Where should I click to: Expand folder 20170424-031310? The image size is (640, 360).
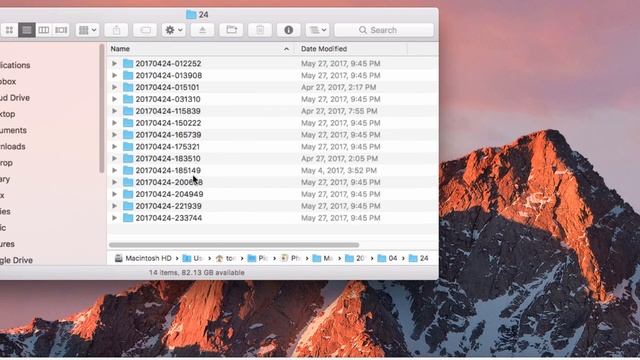click(115, 99)
